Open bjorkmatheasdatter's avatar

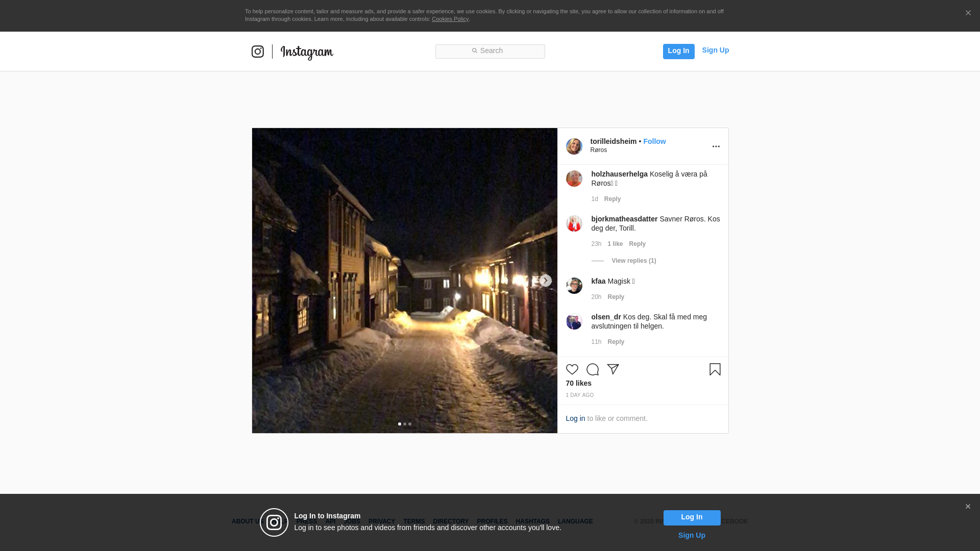[x=574, y=223]
